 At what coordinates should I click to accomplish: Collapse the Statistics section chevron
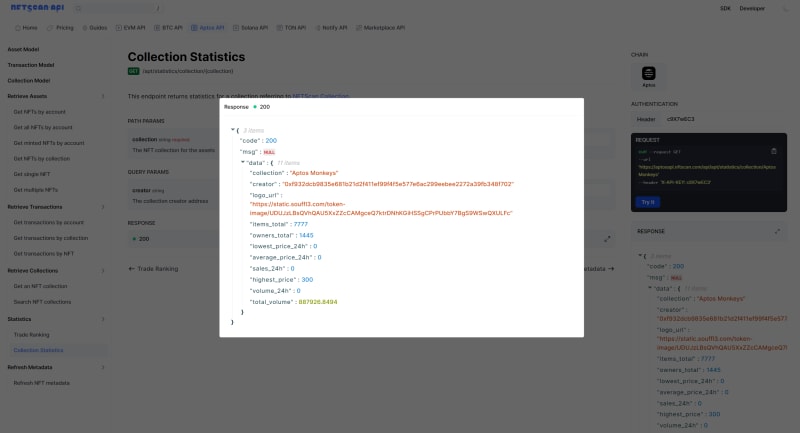pyautogui.click(x=103, y=319)
